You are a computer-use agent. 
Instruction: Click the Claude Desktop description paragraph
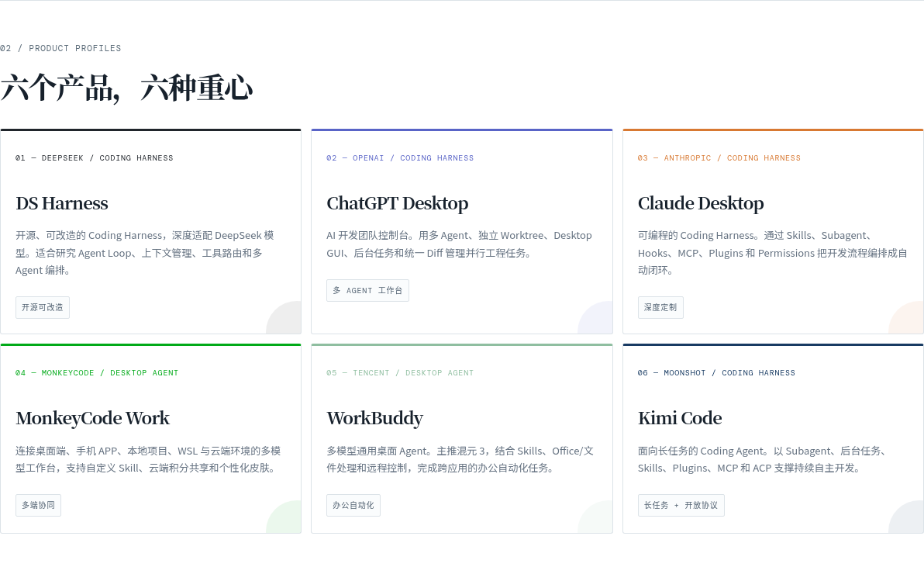773,253
